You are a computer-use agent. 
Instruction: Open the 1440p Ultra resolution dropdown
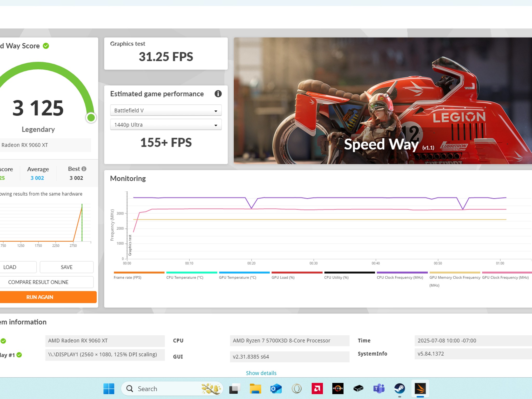click(166, 125)
